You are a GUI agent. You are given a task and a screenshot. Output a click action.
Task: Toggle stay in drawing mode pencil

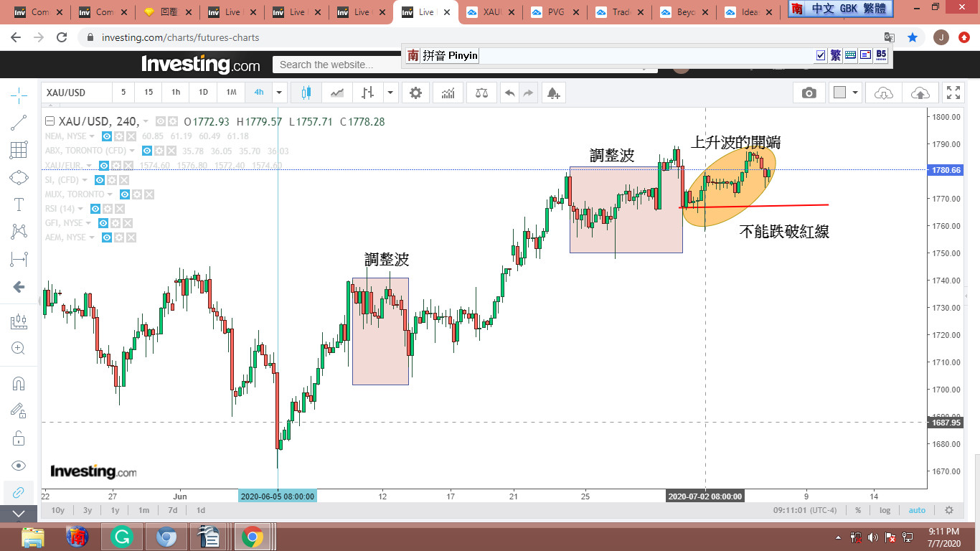(19, 410)
